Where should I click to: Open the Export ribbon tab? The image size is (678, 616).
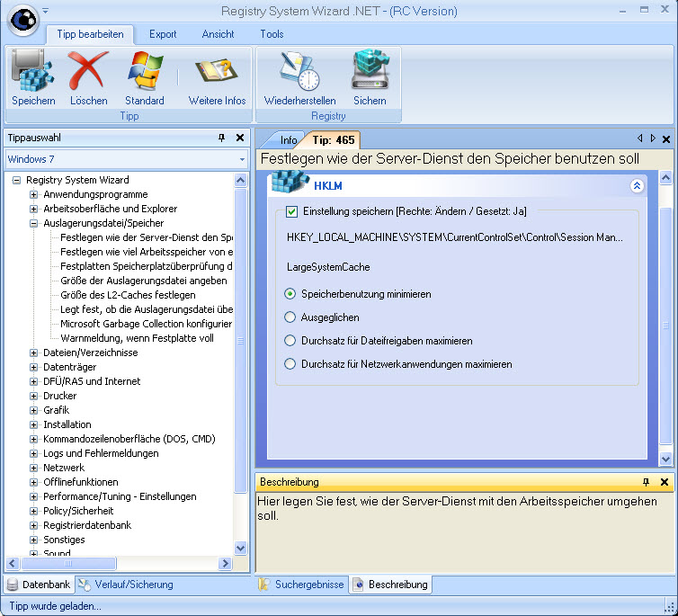click(163, 34)
